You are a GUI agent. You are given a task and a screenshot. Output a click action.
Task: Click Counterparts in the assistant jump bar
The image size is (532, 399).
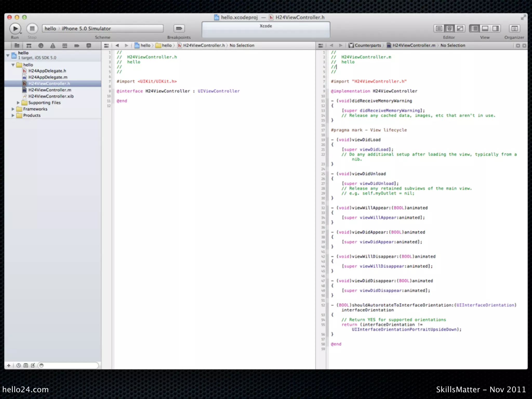(x=367, y=45)
